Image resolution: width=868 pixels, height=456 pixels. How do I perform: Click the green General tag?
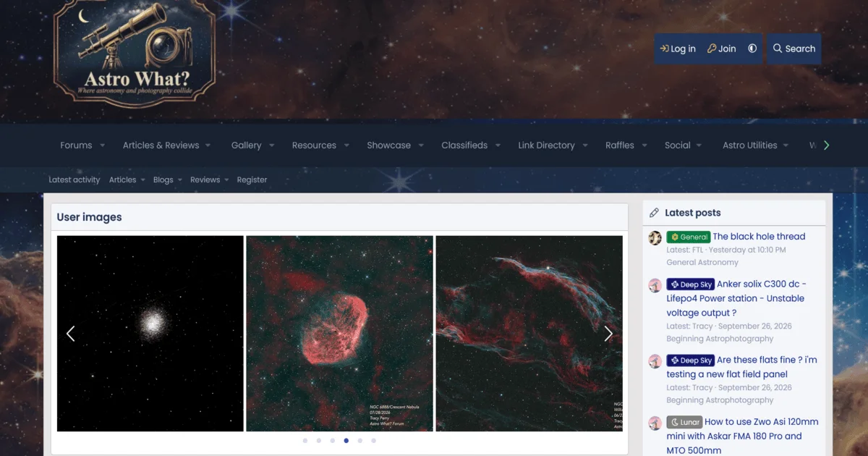pyautogui.click(x=689, y=237)
